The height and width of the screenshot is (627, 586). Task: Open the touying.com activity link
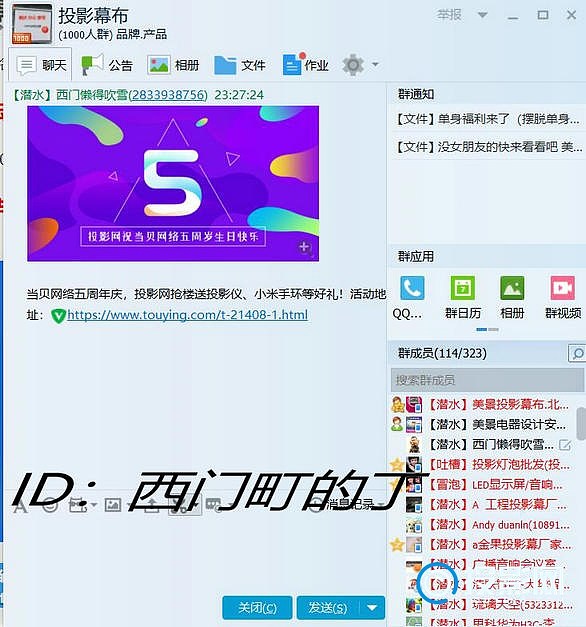(187, 315)
